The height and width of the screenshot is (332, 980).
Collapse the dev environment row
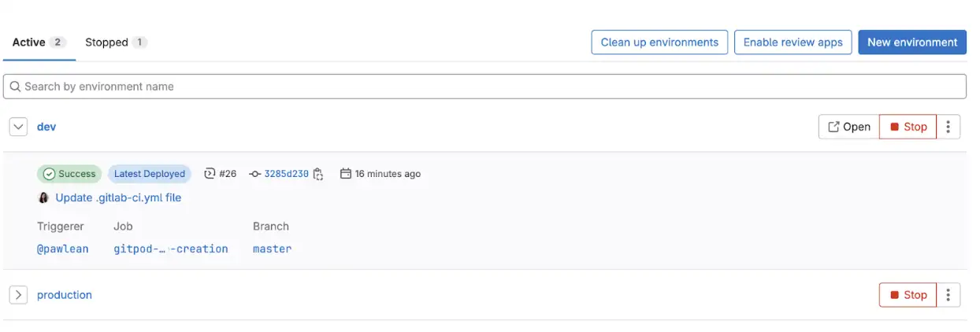(18, 127)
